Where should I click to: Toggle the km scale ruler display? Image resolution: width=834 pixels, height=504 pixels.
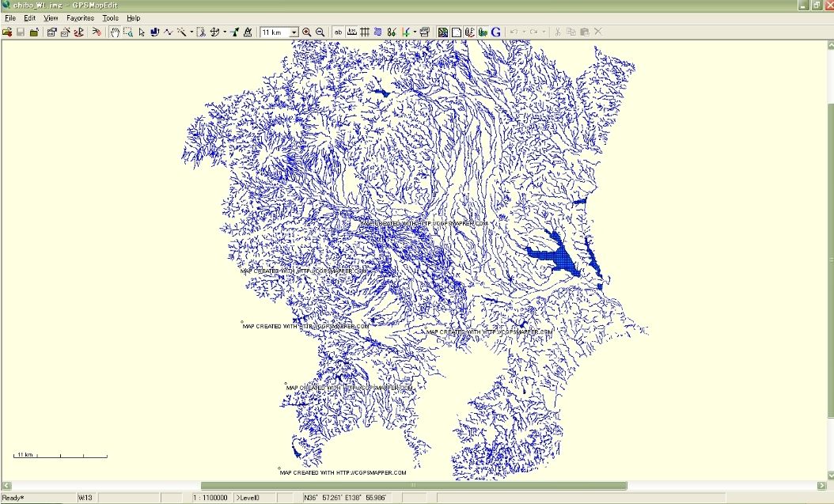(351, 32)
